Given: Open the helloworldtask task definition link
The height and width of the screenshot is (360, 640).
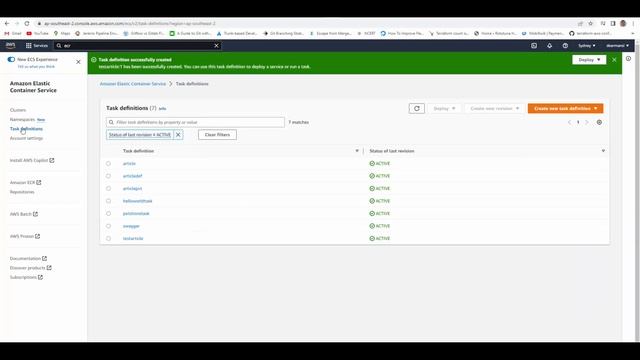Looking at the screenshot, I should pyautogui.click(x=138, y=201).
